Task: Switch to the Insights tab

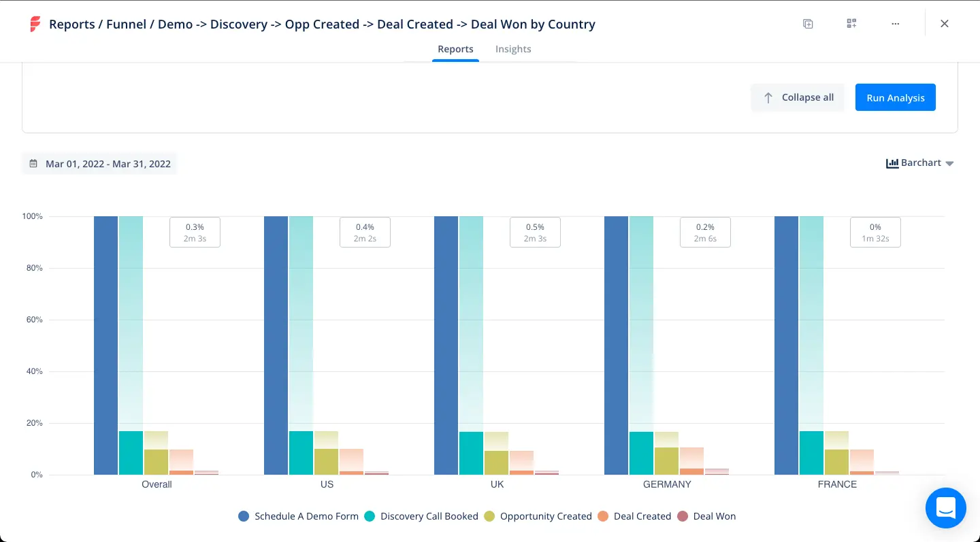Action: (x=513, y=49)
